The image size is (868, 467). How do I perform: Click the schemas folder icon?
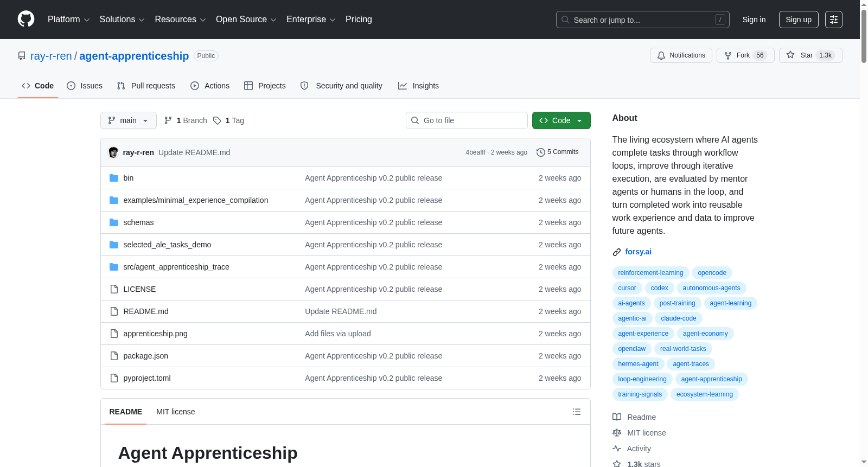pos(114,222)
